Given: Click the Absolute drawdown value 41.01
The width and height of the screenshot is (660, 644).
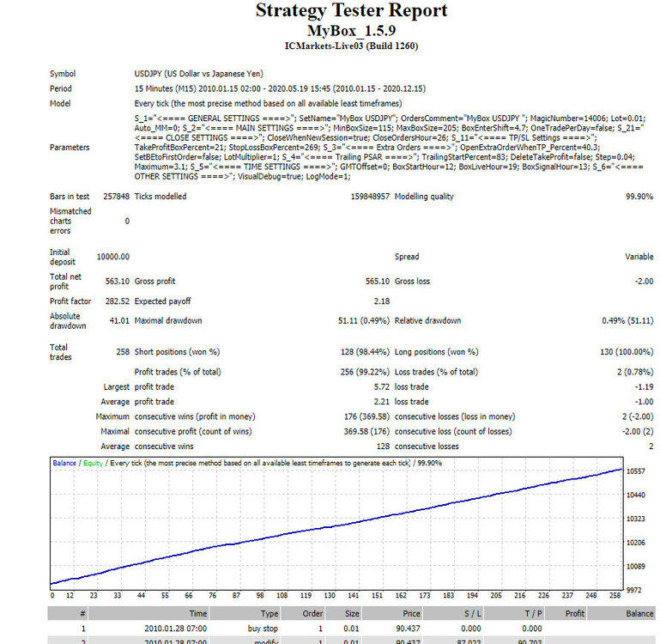Looking at the screenshot, I should [119, 320].
